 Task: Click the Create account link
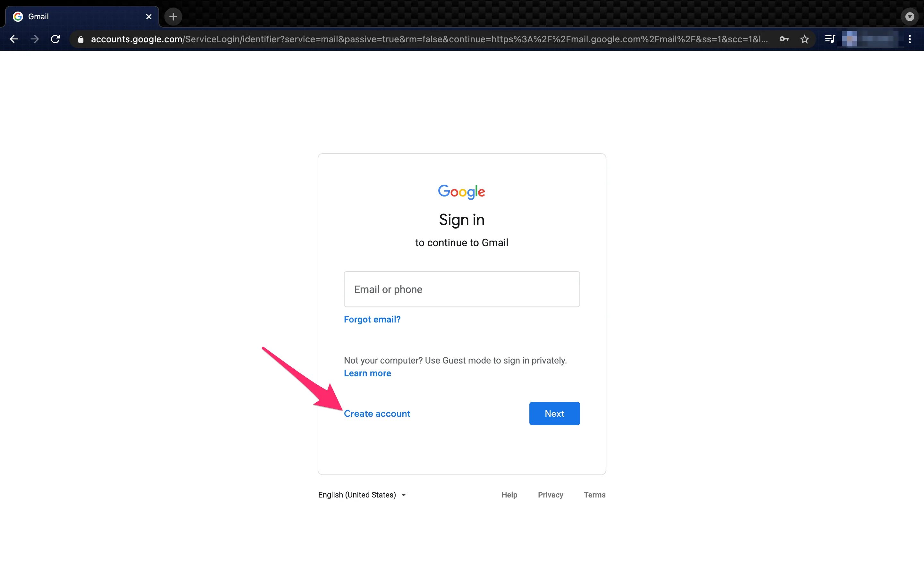[x=377, y=414]
